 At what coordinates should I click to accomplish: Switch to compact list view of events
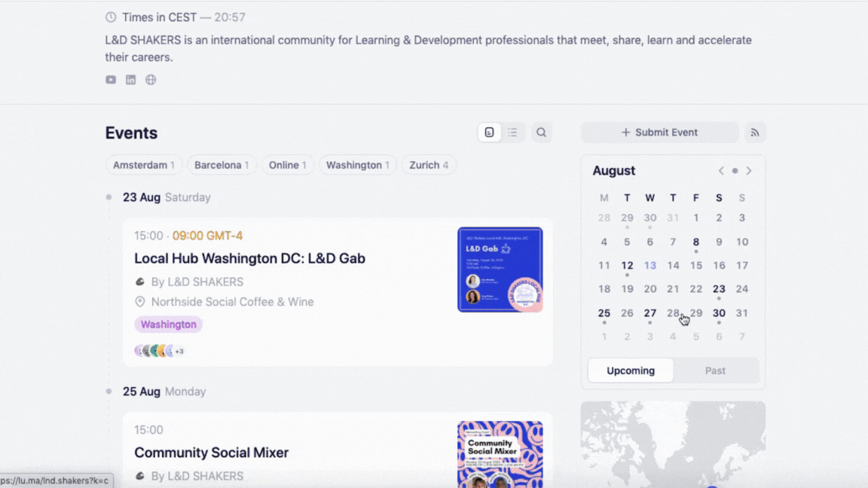pyautogui.click(x=512, y=133)
